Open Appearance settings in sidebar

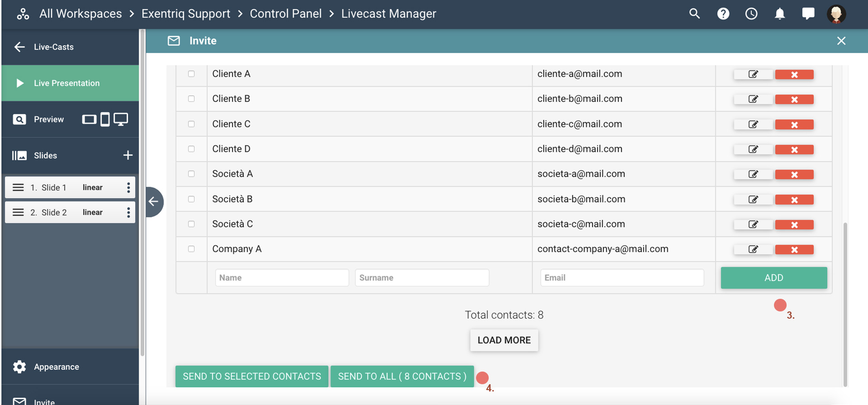pyautogui.click(x=57, y=367)
